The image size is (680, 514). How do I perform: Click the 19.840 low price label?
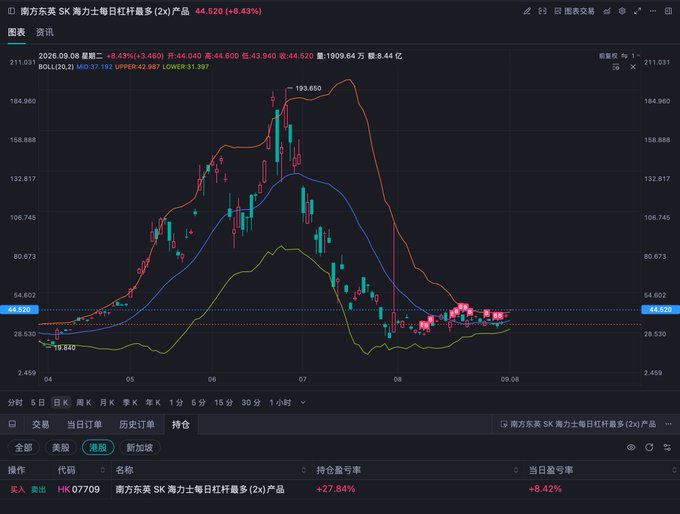(x=64, y=348)
